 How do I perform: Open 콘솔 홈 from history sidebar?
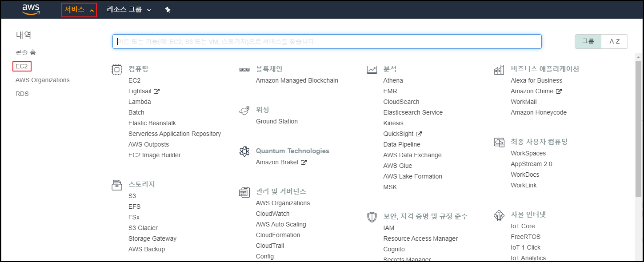pos(26,52)
